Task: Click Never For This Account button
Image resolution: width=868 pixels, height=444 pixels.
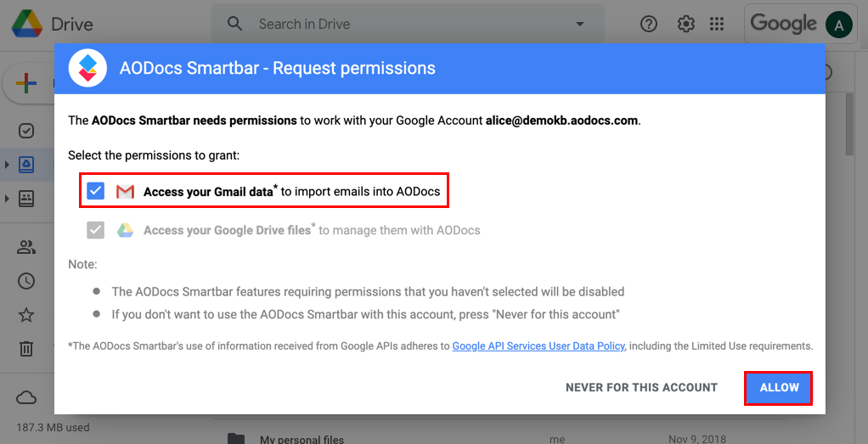Action: point(641,387)
